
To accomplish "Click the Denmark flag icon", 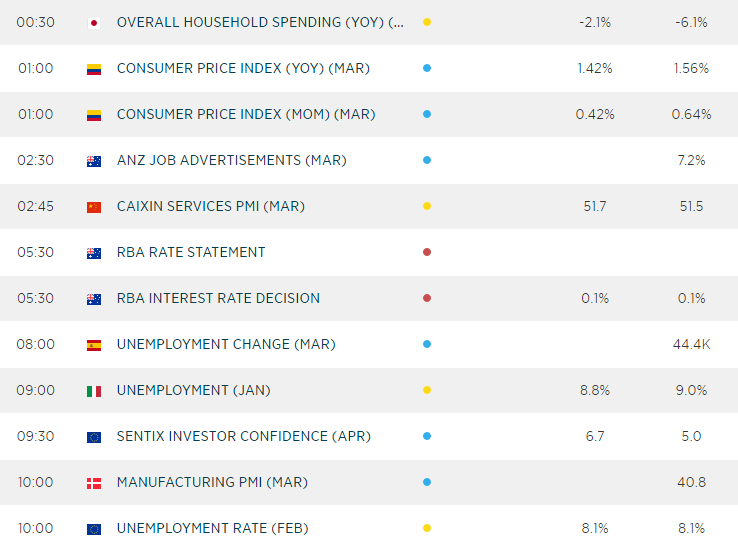I will [94, 483].
